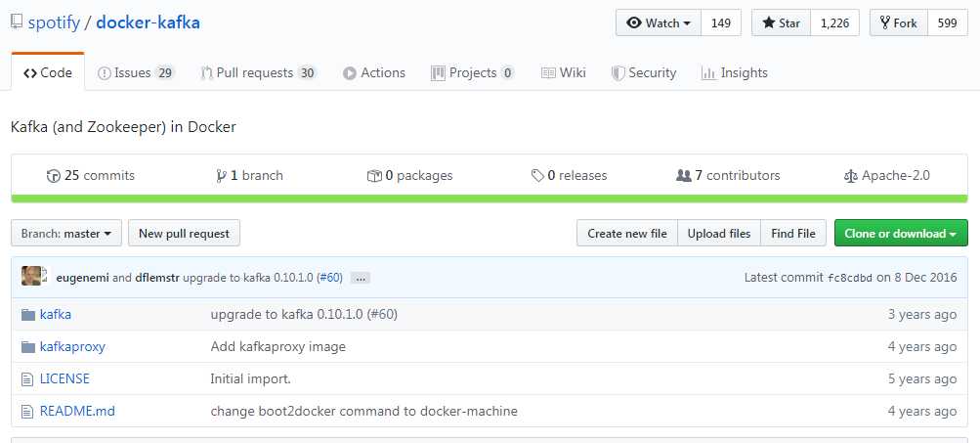This screenshot has width=980, height=443.
Task: Open the Apache-2.0 license link
Action: point(886,176)
